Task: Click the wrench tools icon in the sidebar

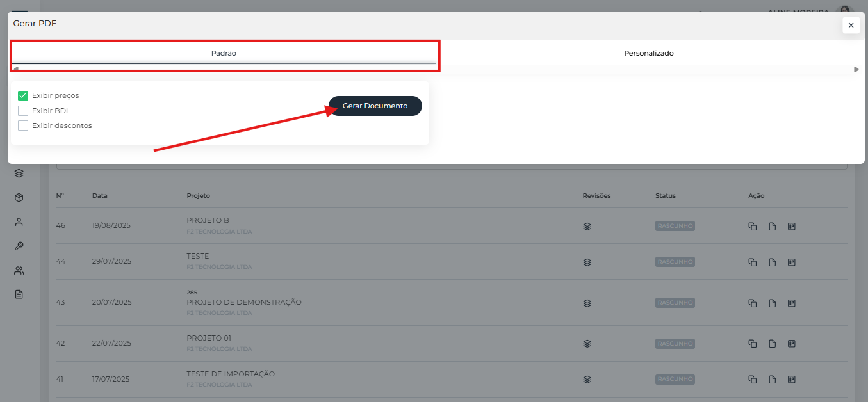Action: coord(19,246)
